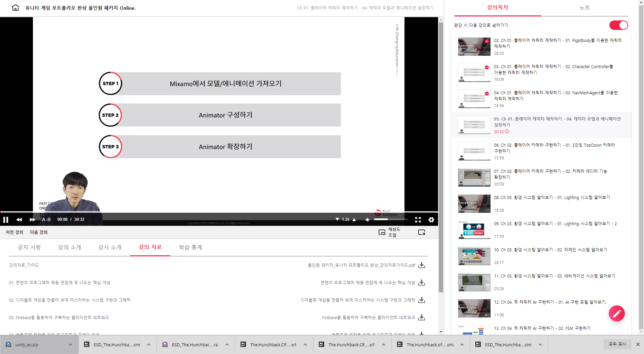Viewport: 644px width, 354px height.
Task: Open the 강의 소개 tab
Action: pyautogui.click(x=70, y=247)
